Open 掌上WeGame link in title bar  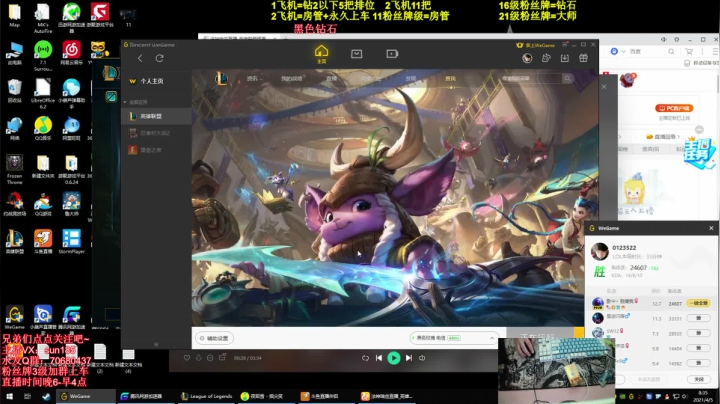535,45
